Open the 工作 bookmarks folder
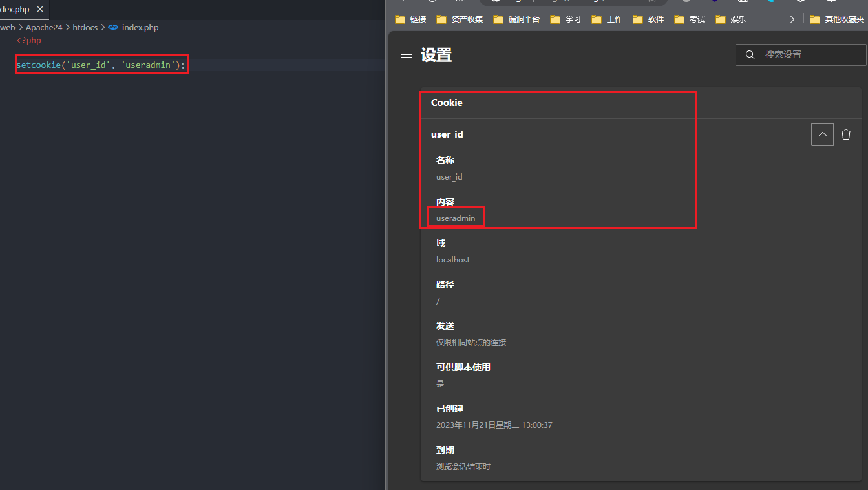The image size is (868, 490). pos(607,19)
